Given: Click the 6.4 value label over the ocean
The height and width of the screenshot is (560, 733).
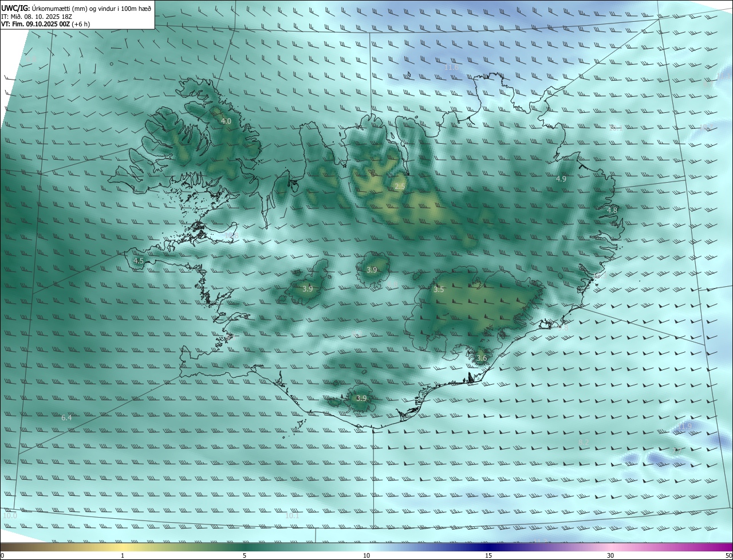Looking at the screenshot, I should [66, 418].
